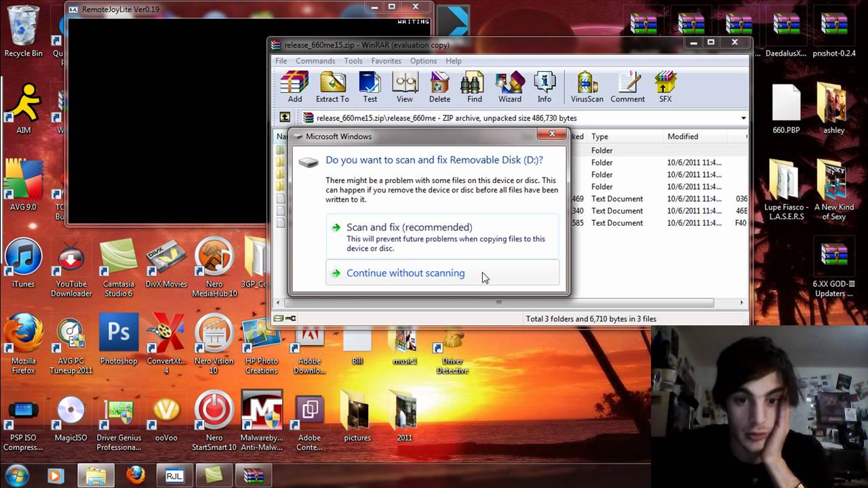
Task: Open the Help menu in WinRAR
Action: [454, 61]
